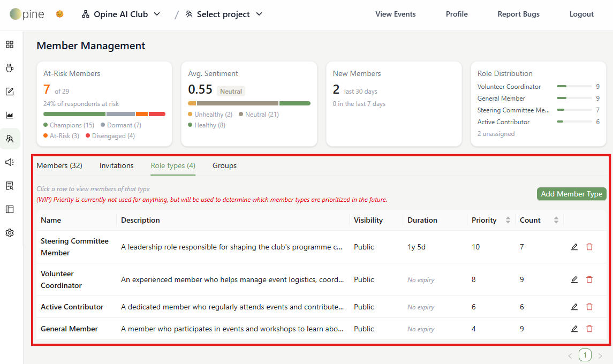Open the certificate document icon in sidebar
Viewport: 613px width, 364px height.
(10, 186)
